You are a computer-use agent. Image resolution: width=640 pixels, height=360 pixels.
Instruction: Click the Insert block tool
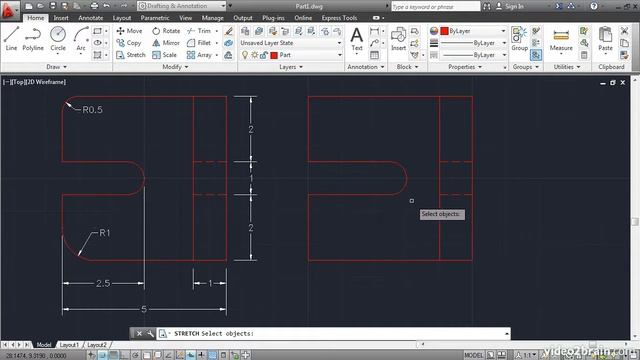[398, 39]
